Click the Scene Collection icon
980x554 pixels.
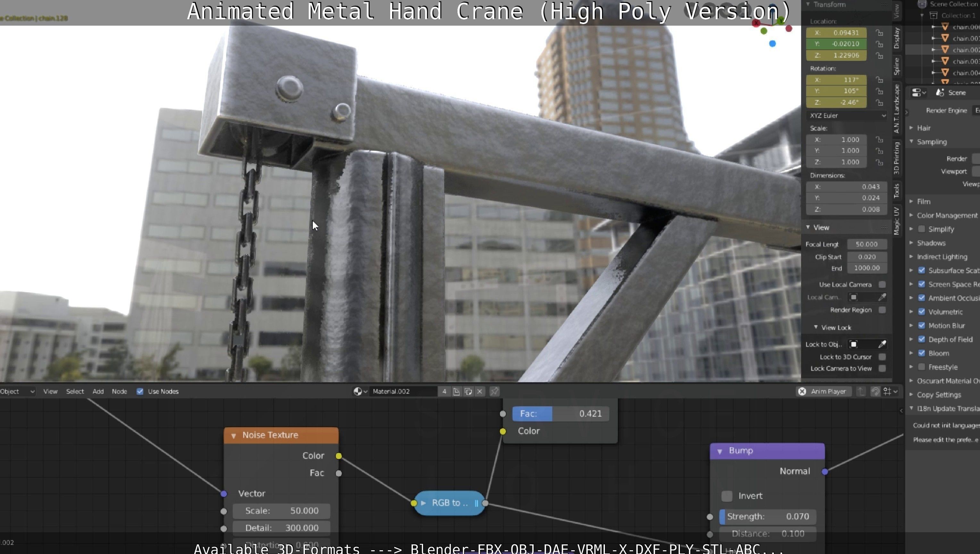[x=922, y=4]
